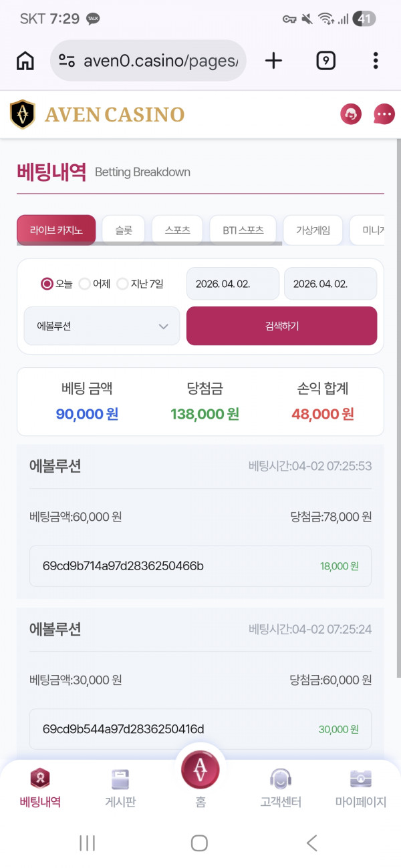This screenshot has height=868, width=401.
Task: Open the 에볼루션 provider dropdown
Action: pyautogui.click(x=101, y=326)
